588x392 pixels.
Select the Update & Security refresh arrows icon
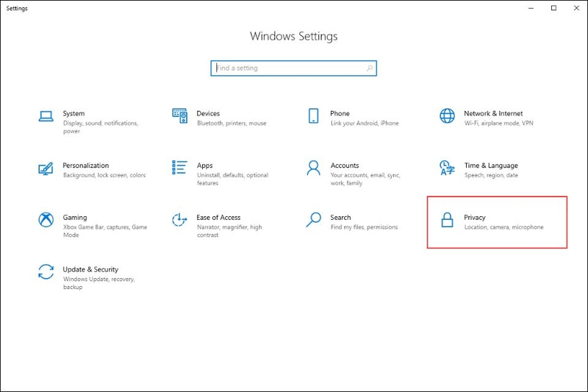[46, 271]
